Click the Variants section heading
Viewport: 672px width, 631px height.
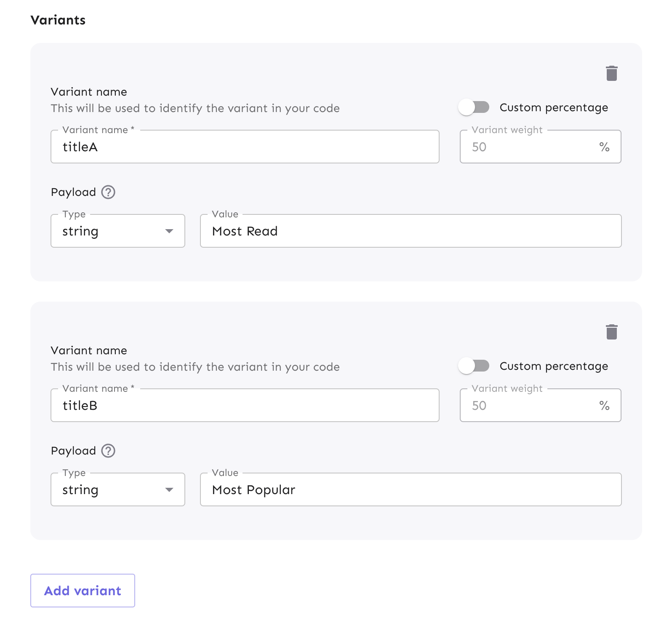click(x=58, y=20)
